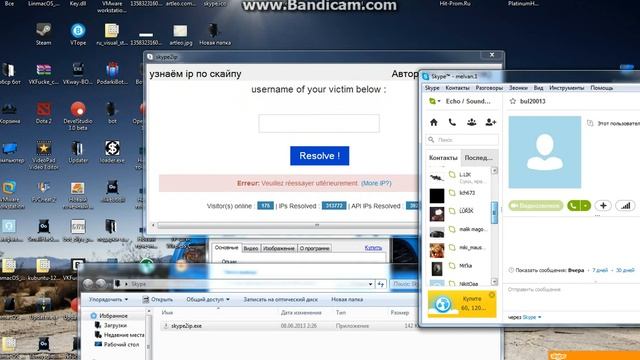The width and height of the screenshot is (640, 360).
Task: Open the Помощь menu in Skype
Action: tap(602, 88)
